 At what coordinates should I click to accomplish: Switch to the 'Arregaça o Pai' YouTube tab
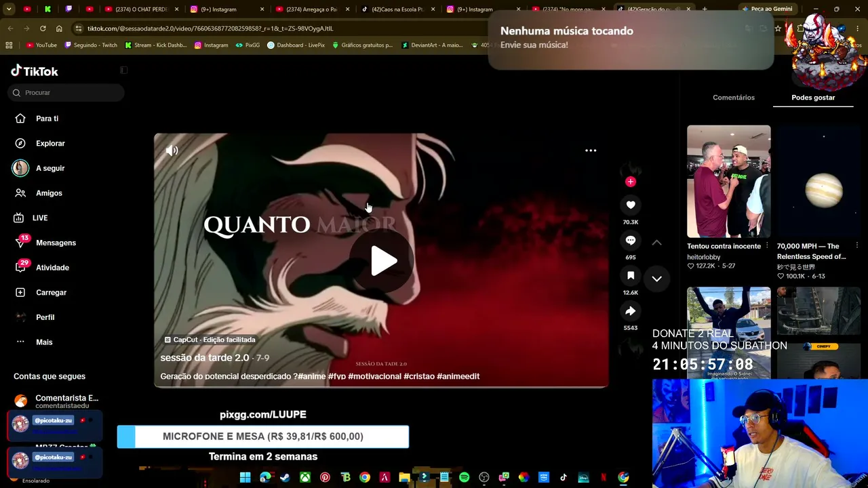(312, 9)
